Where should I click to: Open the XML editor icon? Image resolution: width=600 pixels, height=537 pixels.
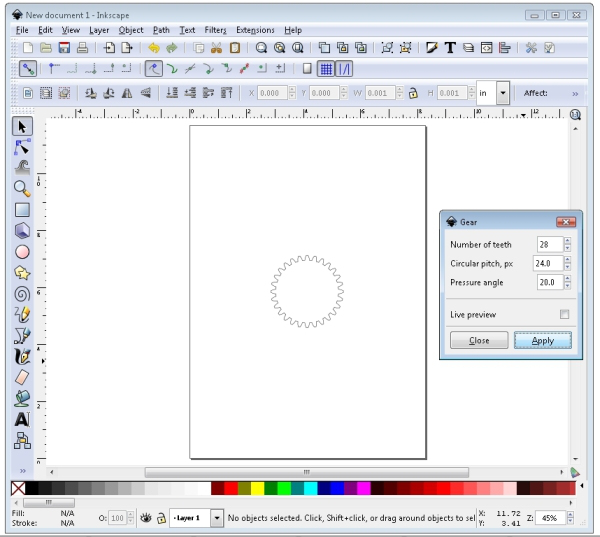point(486,48)
